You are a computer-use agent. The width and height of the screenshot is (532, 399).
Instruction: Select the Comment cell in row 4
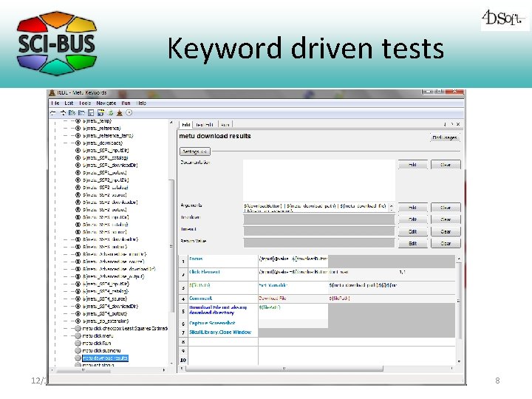(223, 299)
